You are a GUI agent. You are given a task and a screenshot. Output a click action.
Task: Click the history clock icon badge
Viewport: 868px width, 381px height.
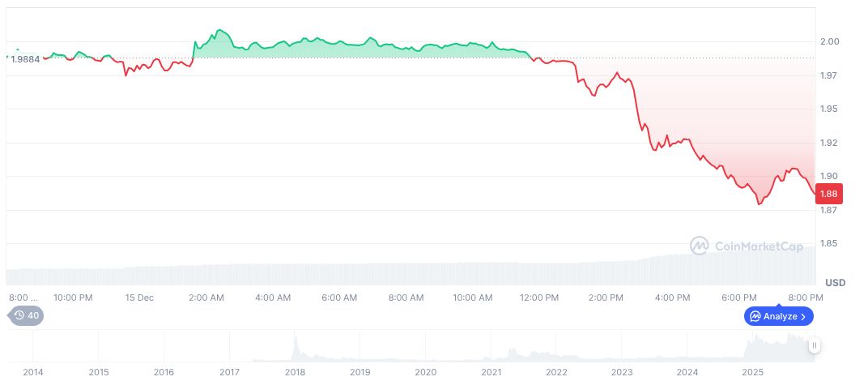point(19,316)
